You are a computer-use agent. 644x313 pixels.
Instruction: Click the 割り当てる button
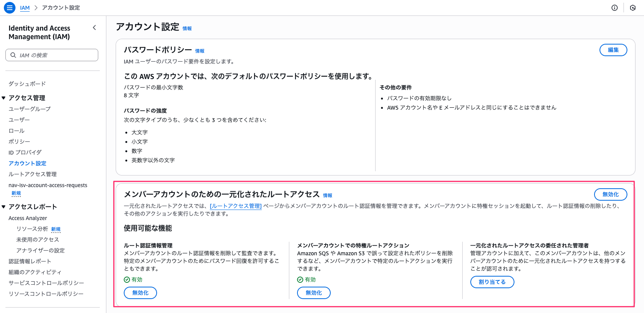pos(492,282)
